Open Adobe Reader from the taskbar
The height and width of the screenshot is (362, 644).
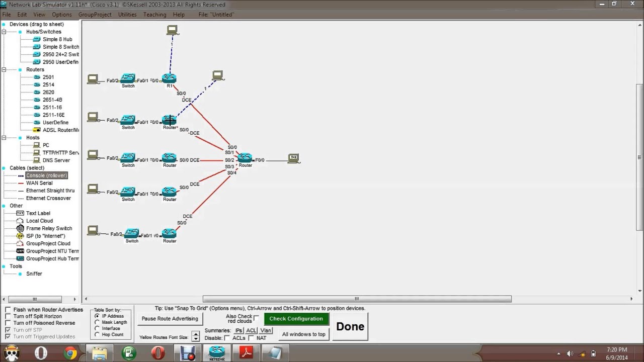tap(246, 353)
